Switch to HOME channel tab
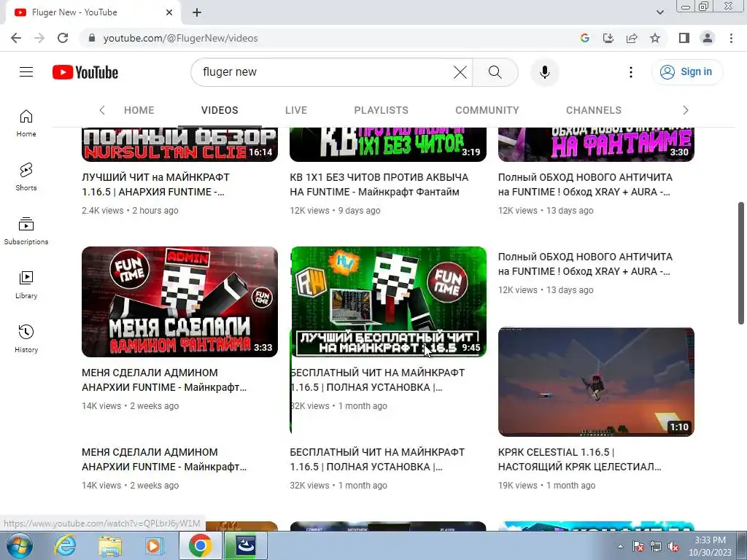 tap(139, 110)
